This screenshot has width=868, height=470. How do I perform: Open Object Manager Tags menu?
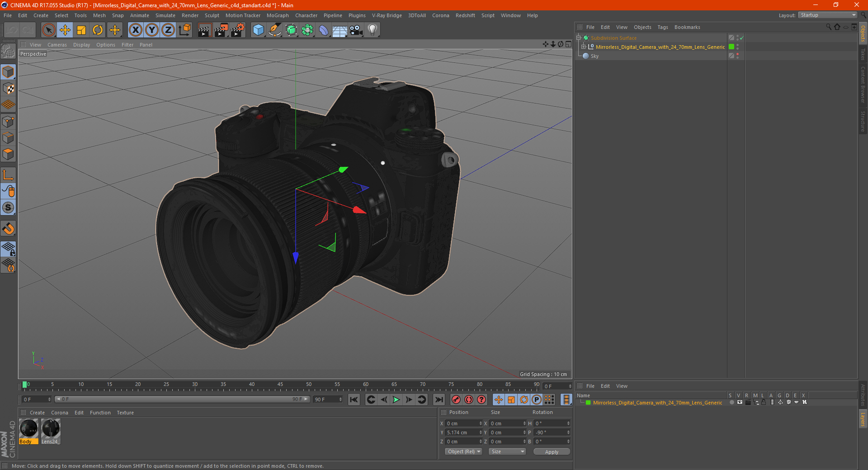pos(663,27)
